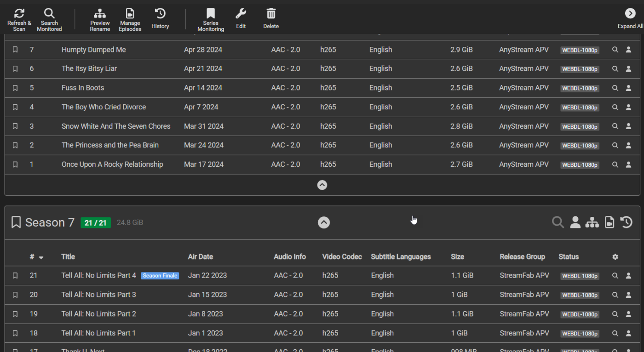Sort by Size column header
This screenshot has width=644, height=352.
click(457, 257)
